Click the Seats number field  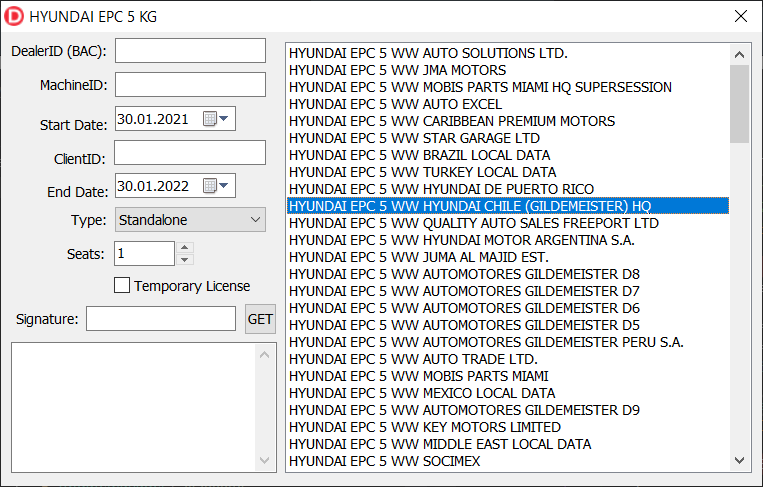145,253
